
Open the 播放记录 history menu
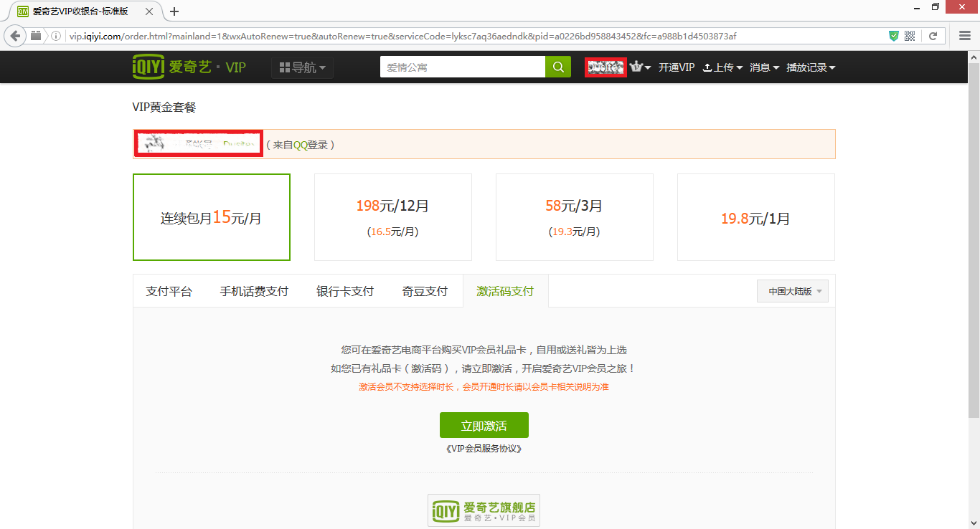811,67
